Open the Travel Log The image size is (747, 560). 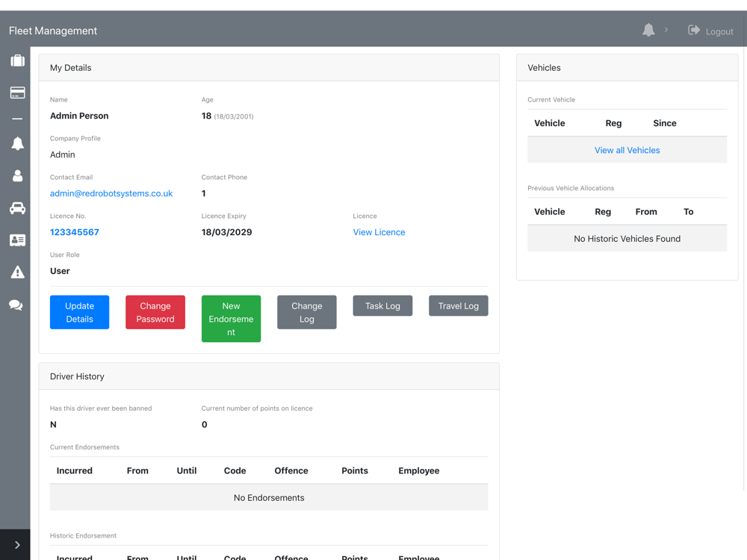[458, 305]
